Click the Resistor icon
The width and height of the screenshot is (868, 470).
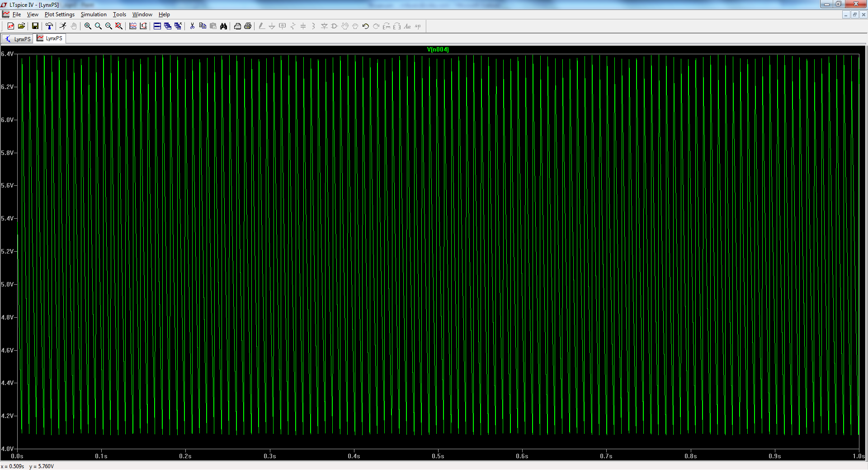click(x=293, y=26)
